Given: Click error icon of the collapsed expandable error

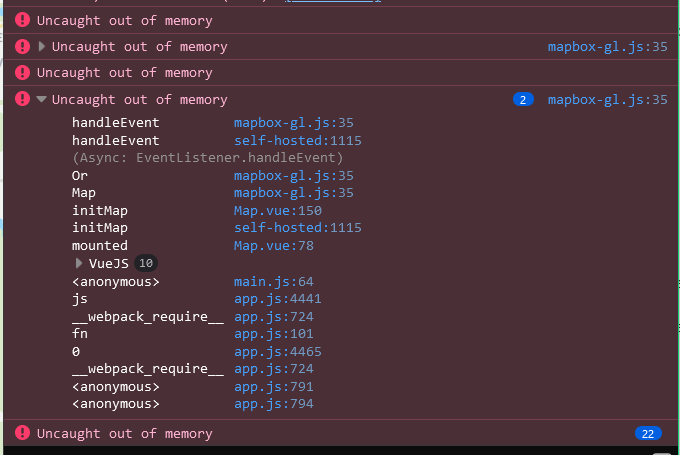Looking at the screenshot, I should (x=23, y=46).
